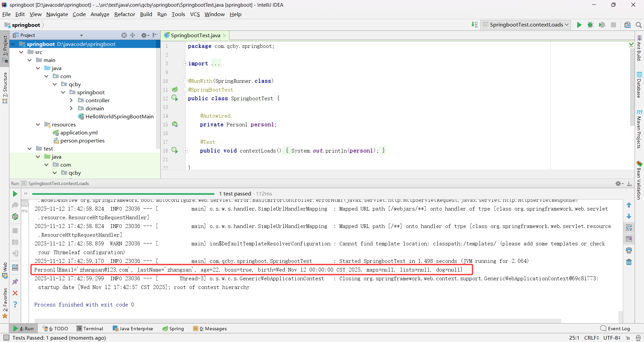Close Run tab with red X icon
This screenshot has height=342, width=644.
15,293
